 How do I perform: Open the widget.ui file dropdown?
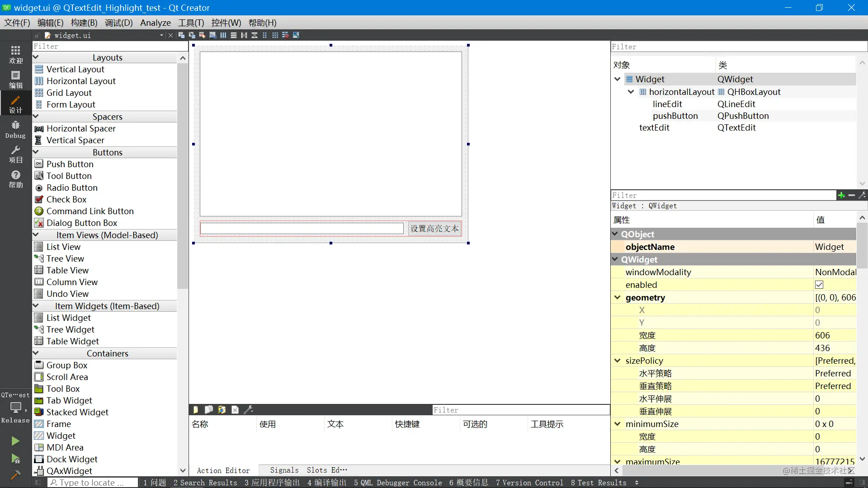(161, 35)
